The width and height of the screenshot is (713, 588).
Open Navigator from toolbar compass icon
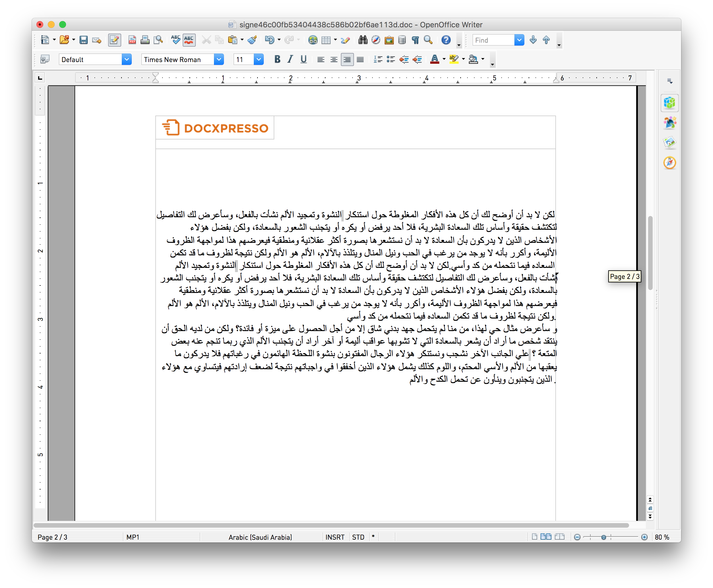click(x=376, y=40)
